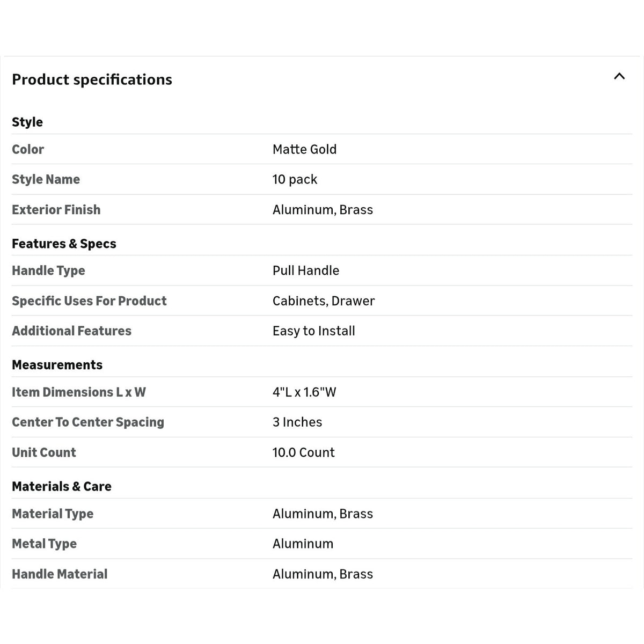Click Features & Specs section header
The width and height of the screenshot is (644, 644).
click(x=64, y=244)
